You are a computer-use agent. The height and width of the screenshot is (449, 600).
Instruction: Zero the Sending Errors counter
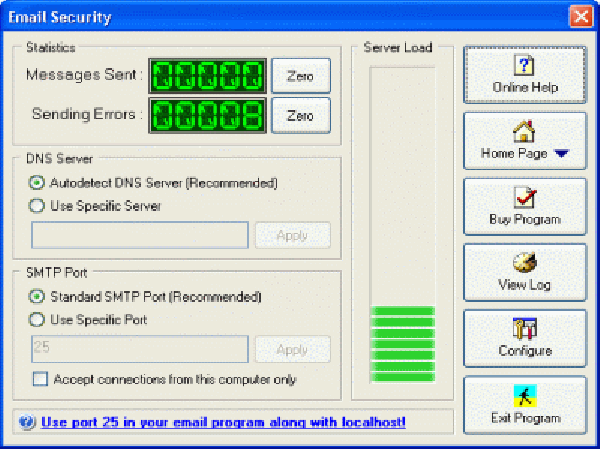tap(301, 115)
